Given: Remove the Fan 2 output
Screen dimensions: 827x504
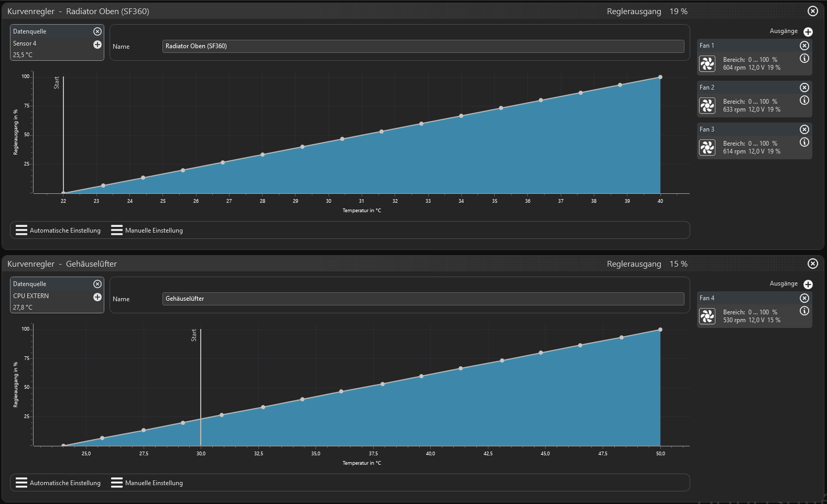Looking at the screenshot, I should click(804, 87).
